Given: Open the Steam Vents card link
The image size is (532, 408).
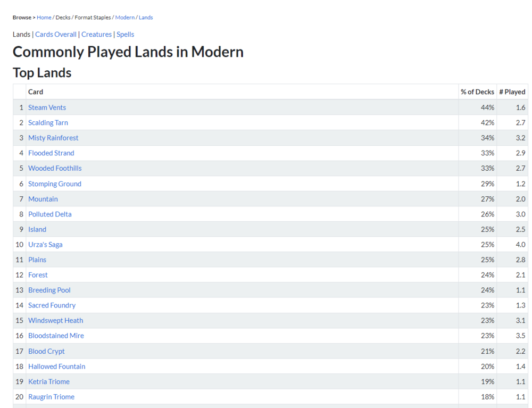Looking at the screenshot, I should (47, 107).
